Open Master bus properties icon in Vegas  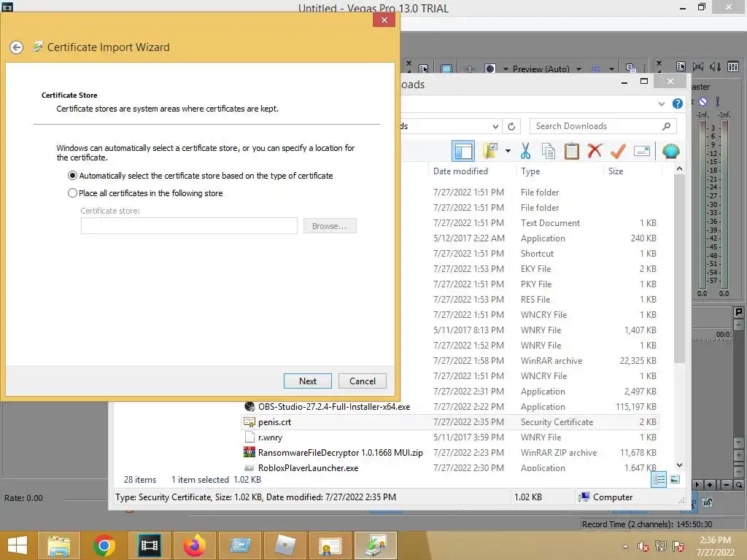coord(681,66)
